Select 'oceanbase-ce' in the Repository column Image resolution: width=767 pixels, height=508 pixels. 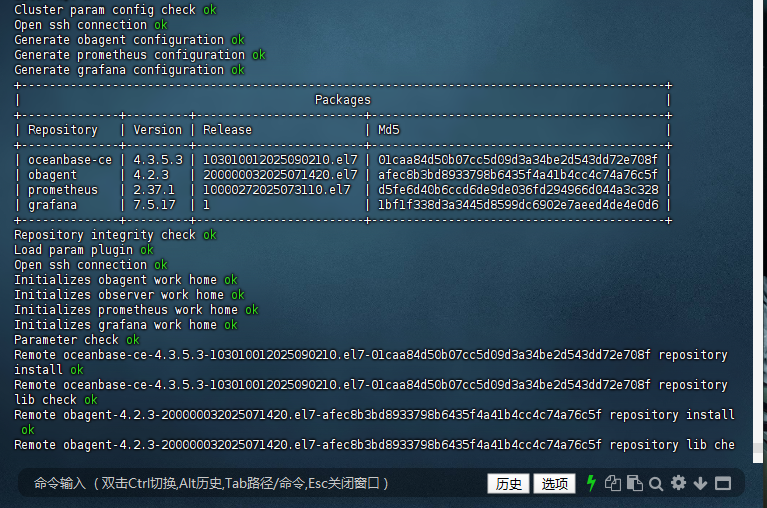pyautogui.click(x=70, y=160)
